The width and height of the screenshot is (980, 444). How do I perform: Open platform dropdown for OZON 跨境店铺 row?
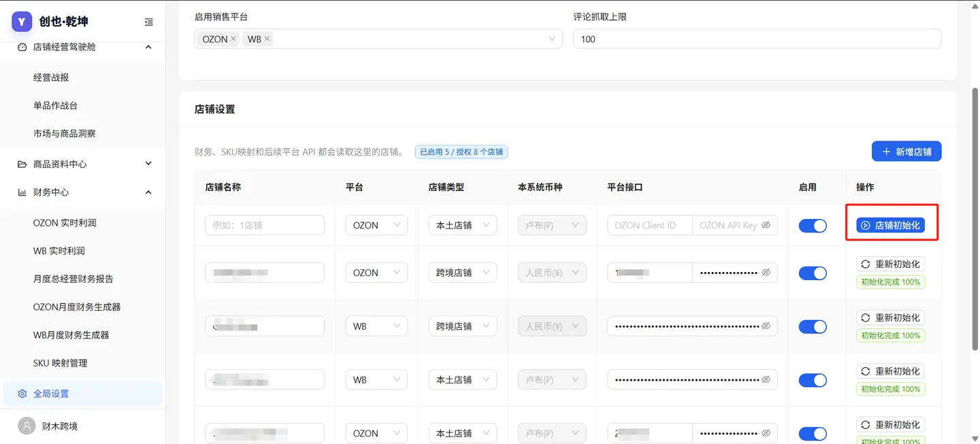click(x=376, y=273)
